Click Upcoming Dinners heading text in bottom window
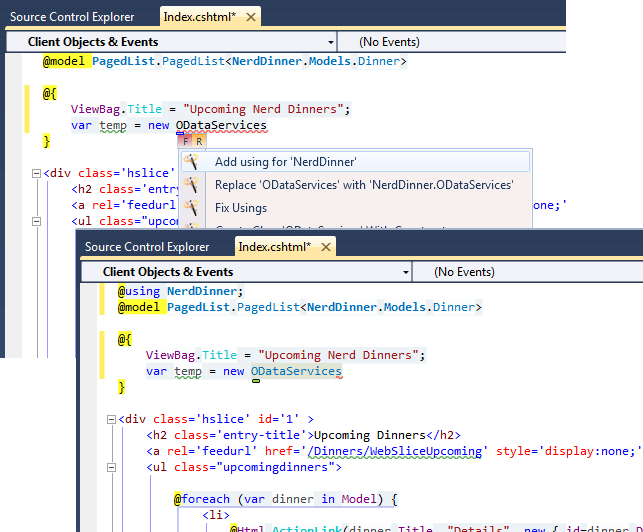The height and width of the screenshot is (532, 643). coord(369,435)
